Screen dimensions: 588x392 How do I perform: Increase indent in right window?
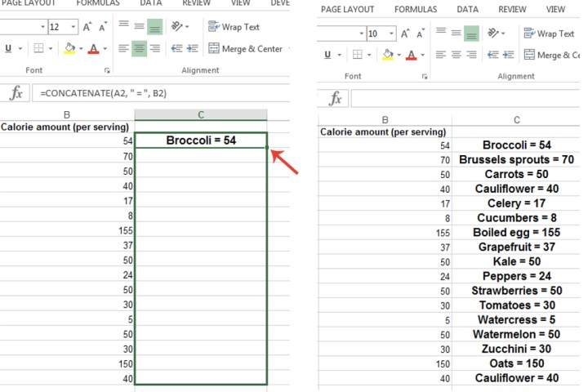(509, 55)
